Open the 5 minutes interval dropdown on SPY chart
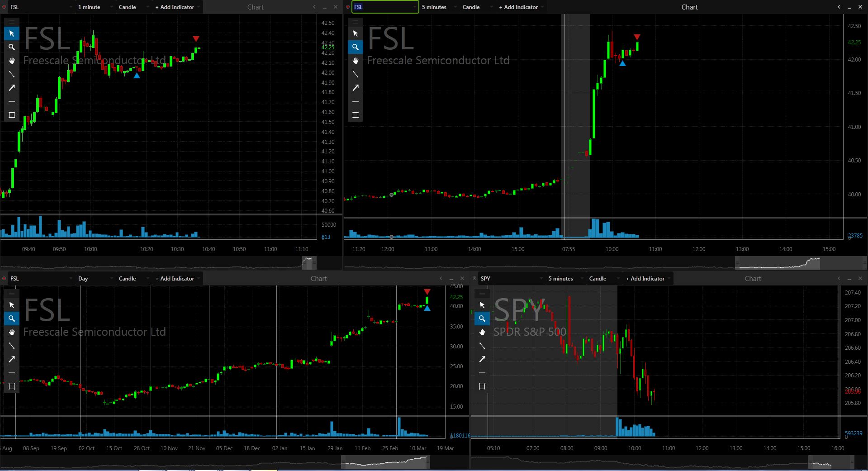Screen dimensions: 868x471 [x=565, y=279]
